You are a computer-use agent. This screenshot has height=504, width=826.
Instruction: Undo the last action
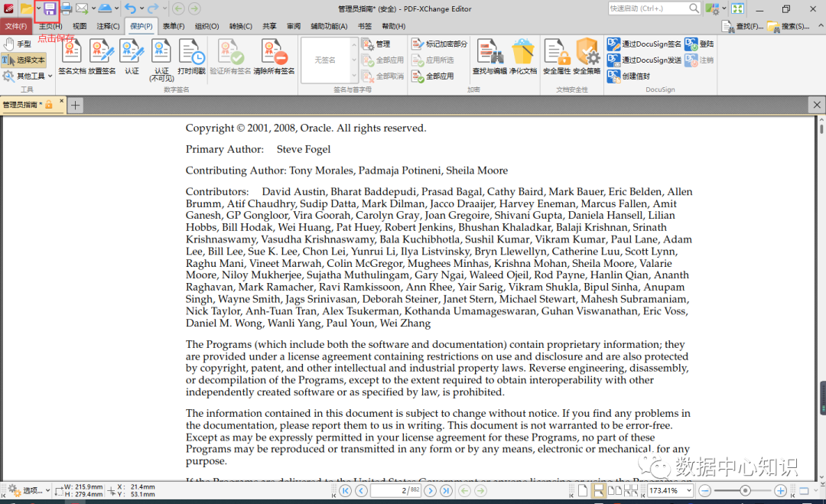[x=131, y=8]
